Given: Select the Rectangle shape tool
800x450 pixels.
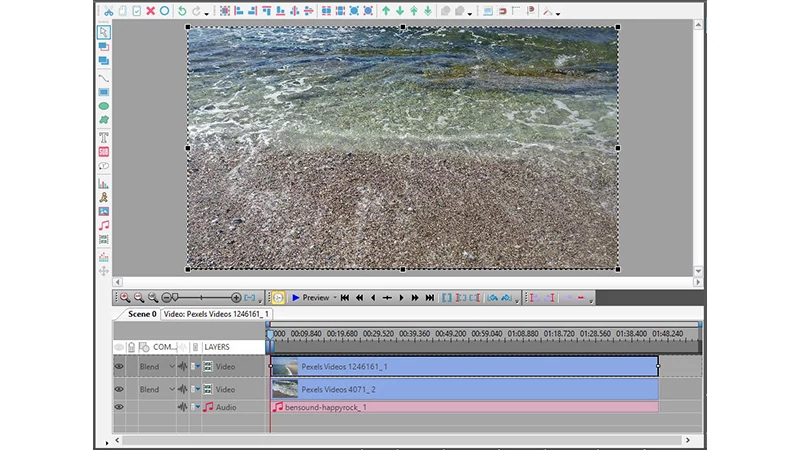Looking at the screenshot, I should tap(104, 92).
